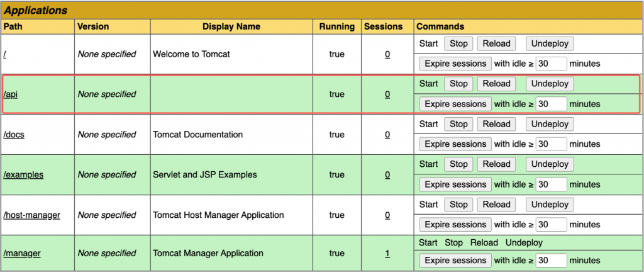Open the root / application path link
The image size is (644, 272).
tap(4, 54)
